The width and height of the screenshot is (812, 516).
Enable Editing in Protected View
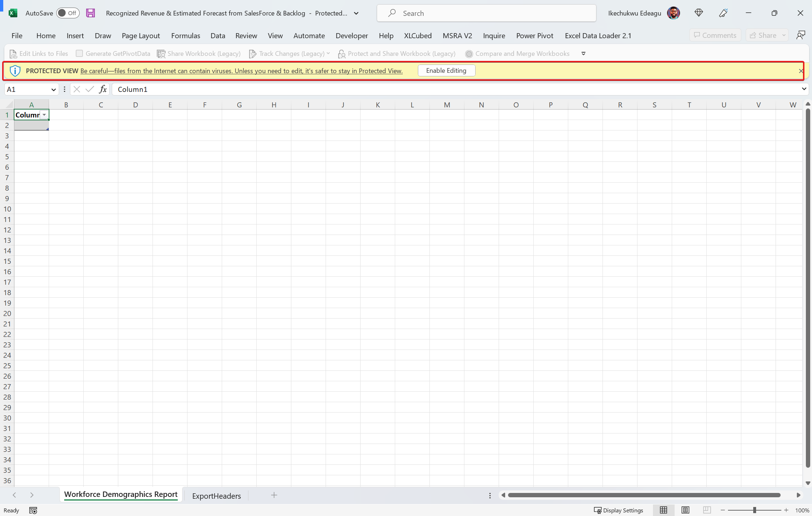pyautogui.click(x=446, y=70)
